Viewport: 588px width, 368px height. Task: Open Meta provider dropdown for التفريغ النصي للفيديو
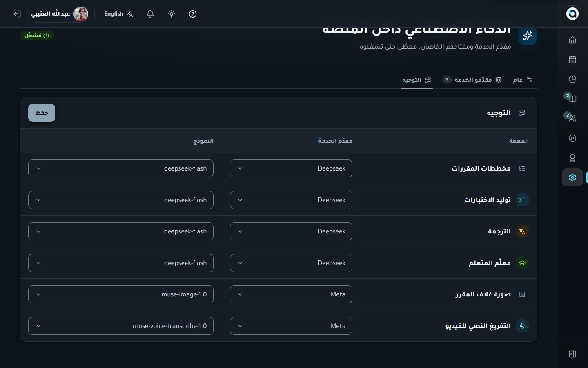click(x=291, y=326)
